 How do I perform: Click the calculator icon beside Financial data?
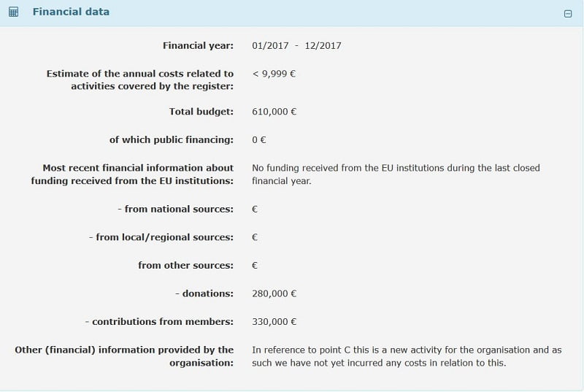pos(13,12)
